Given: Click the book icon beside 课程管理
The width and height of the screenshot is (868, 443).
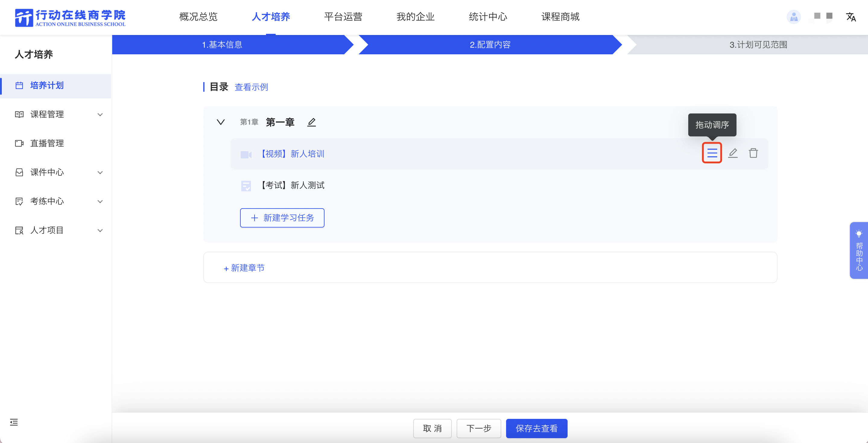Looking at the screenshot, I should click(19, 114).
